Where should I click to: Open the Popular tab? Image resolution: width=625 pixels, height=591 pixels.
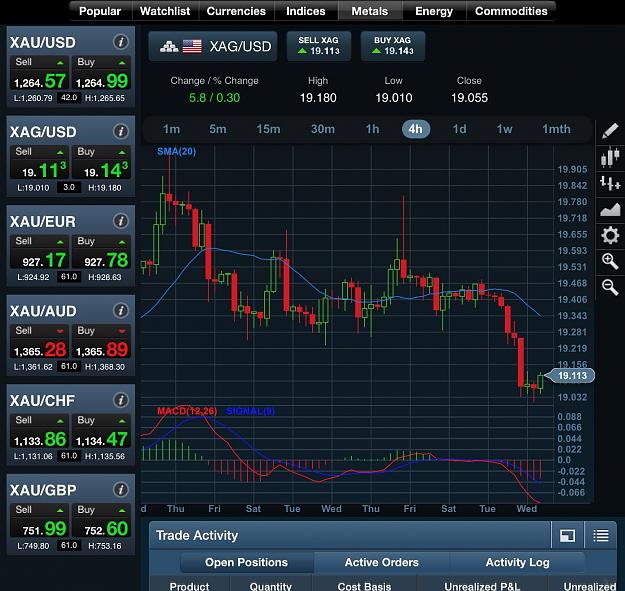100,11
